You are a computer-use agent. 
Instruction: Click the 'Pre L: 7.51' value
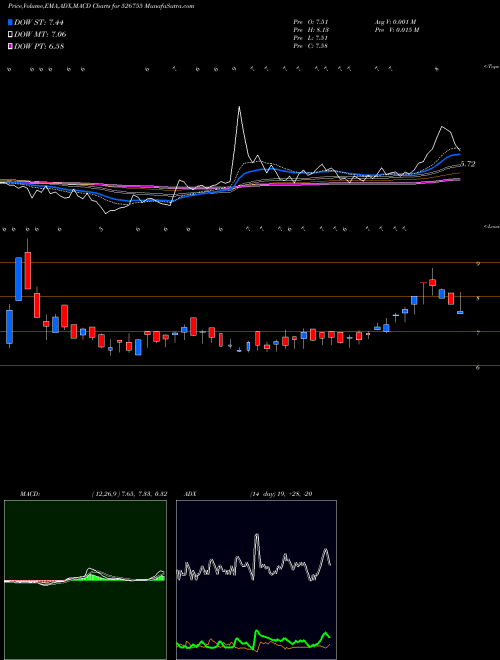311,38
